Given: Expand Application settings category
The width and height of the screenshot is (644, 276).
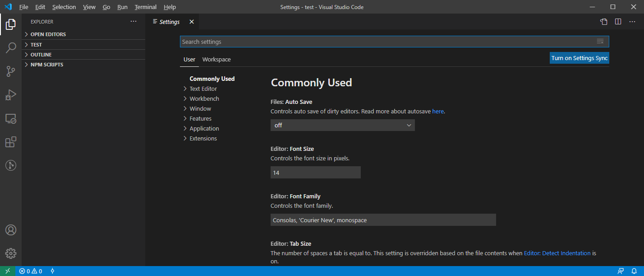Looking at the screenshot, I should pyautogui.click(x=204, y=128).
